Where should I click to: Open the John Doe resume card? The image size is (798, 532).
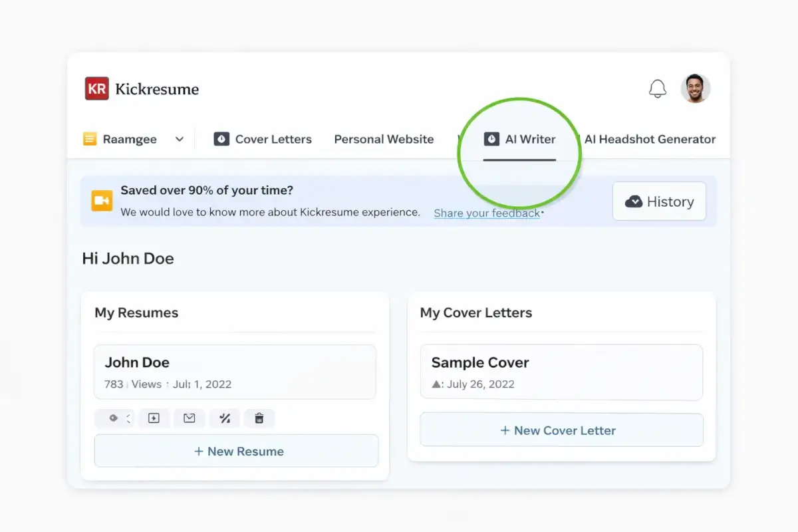[x=235, y=372]
